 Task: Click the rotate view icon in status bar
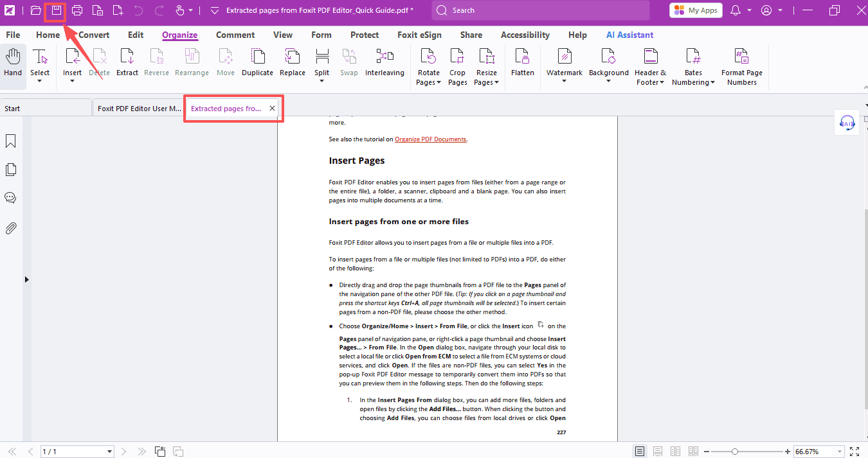[x=160, y=452]
